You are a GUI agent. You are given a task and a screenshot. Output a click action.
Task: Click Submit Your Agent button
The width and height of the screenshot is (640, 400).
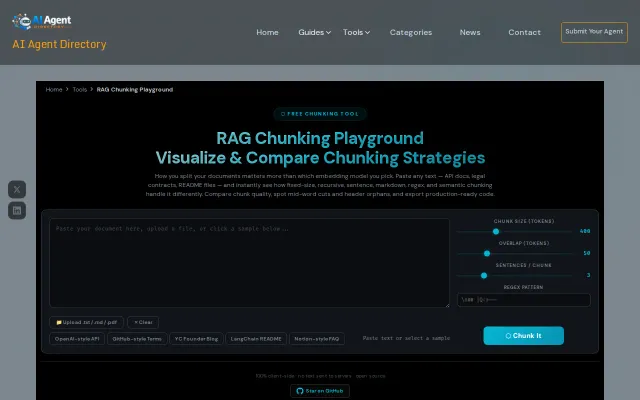pos(594,32)
